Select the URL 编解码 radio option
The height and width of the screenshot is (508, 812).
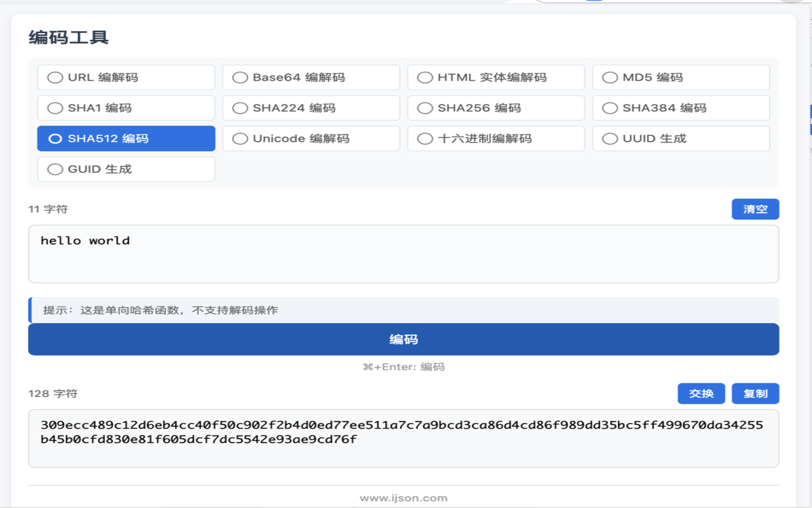pyautogui.click(x=126, y=77)
